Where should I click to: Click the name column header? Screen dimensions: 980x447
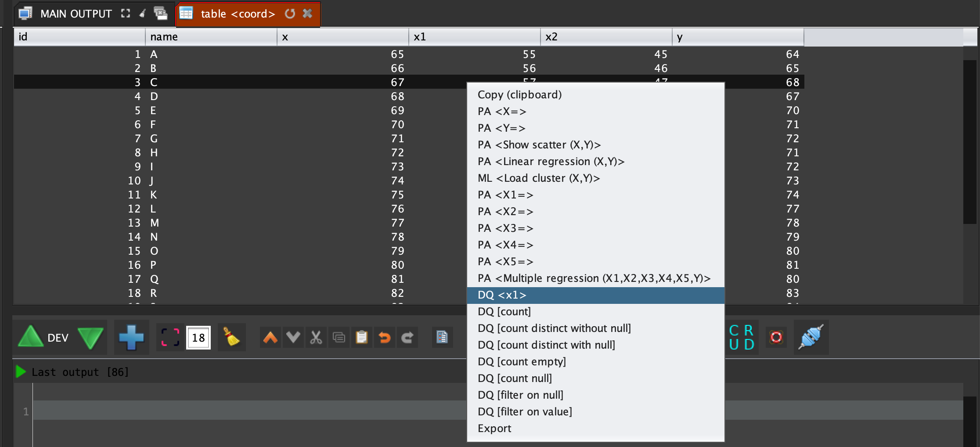click(x=211, y=37)
